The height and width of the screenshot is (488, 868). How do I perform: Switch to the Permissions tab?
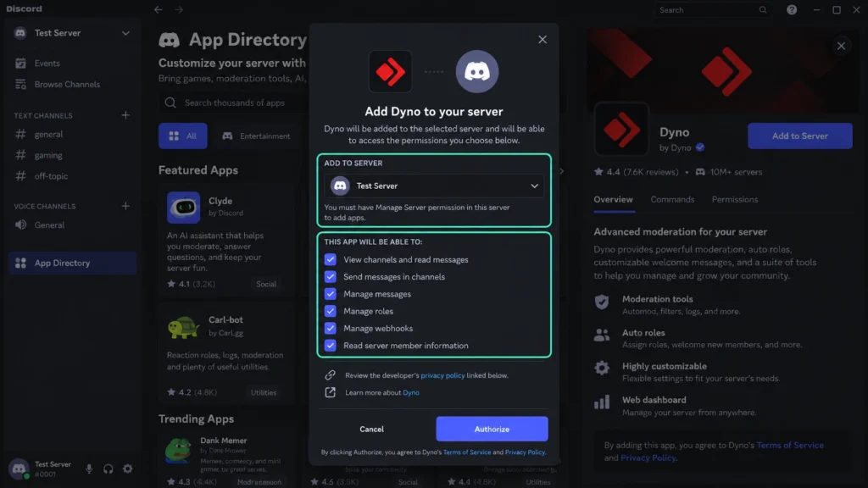(x=735, y=200)
